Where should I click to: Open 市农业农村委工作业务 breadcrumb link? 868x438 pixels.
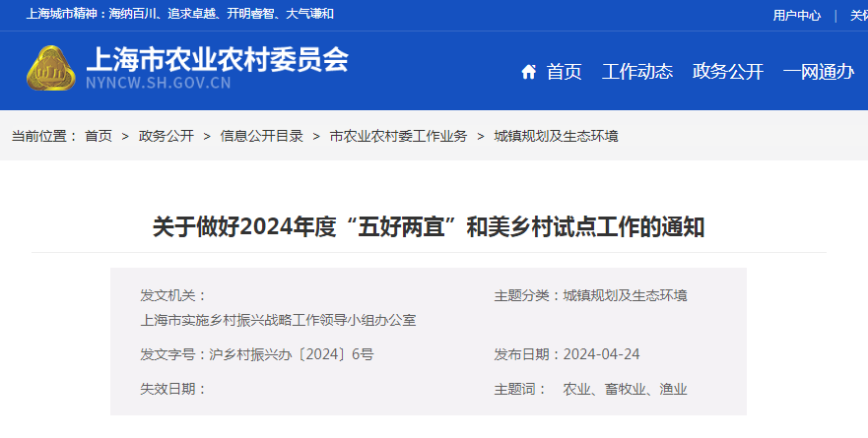click(398, 136)
